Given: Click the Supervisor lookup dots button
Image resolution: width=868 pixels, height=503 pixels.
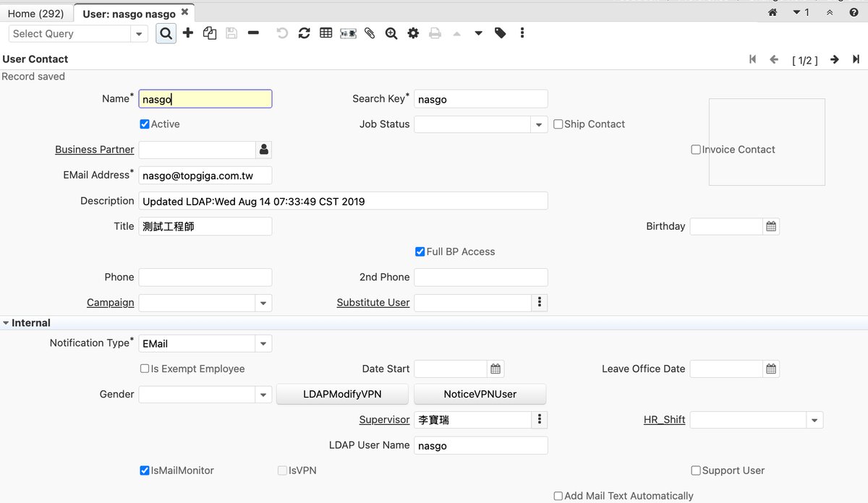Looking at the screenshot, I should (540, 420).
